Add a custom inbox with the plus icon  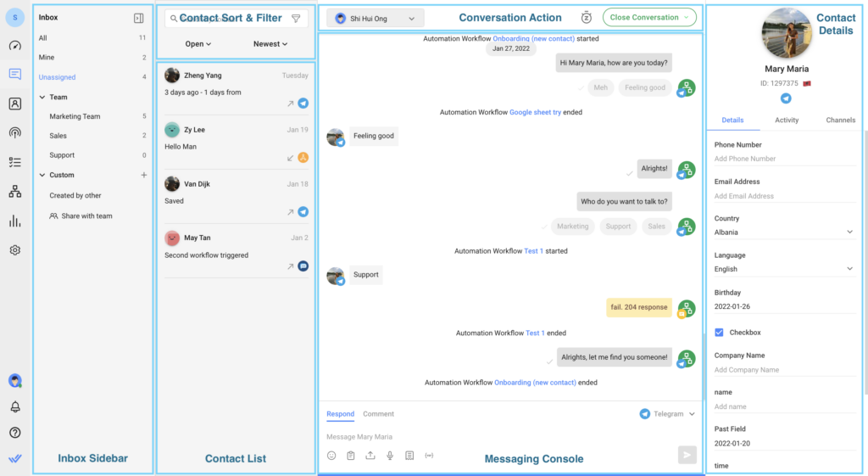click(x=144, y=175)
